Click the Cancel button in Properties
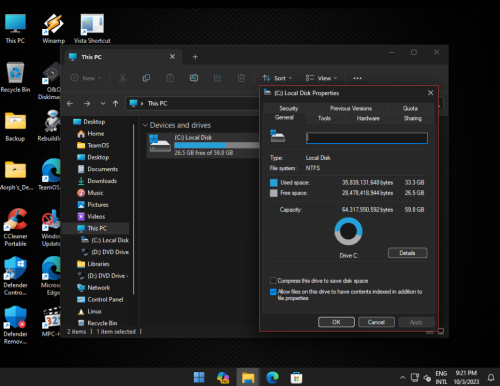The image size is (500, 386). [x=376, y=322]
